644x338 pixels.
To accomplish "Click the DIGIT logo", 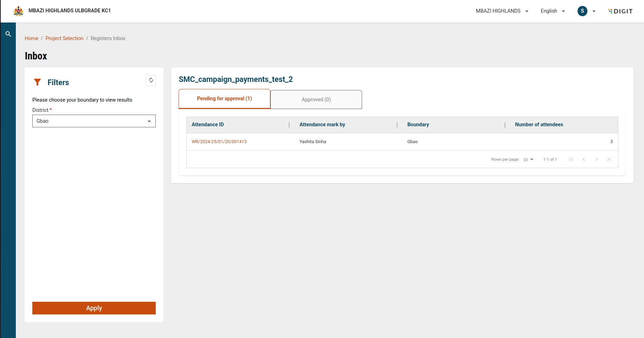I will pos(620,11).
